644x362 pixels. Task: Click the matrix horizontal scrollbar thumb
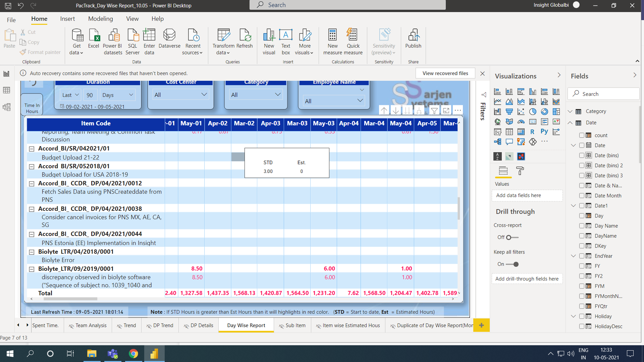[x=70, y=299]
